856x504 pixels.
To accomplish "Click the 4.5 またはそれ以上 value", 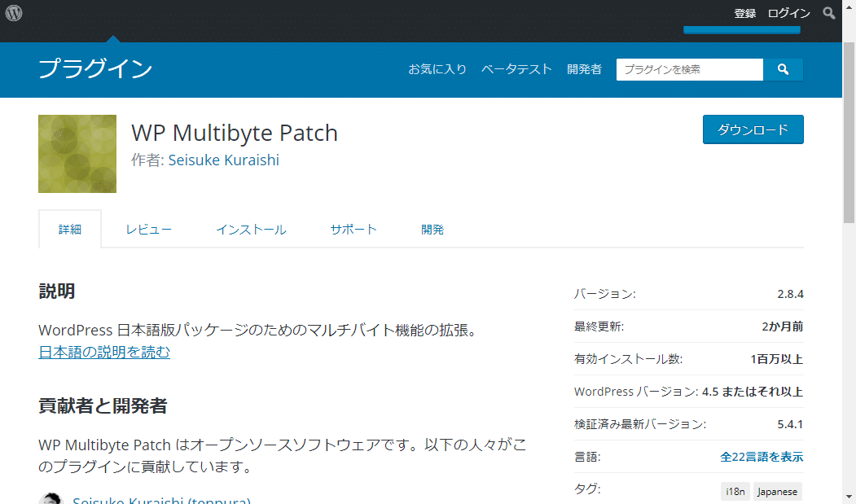I will click(x=753, y=392).
